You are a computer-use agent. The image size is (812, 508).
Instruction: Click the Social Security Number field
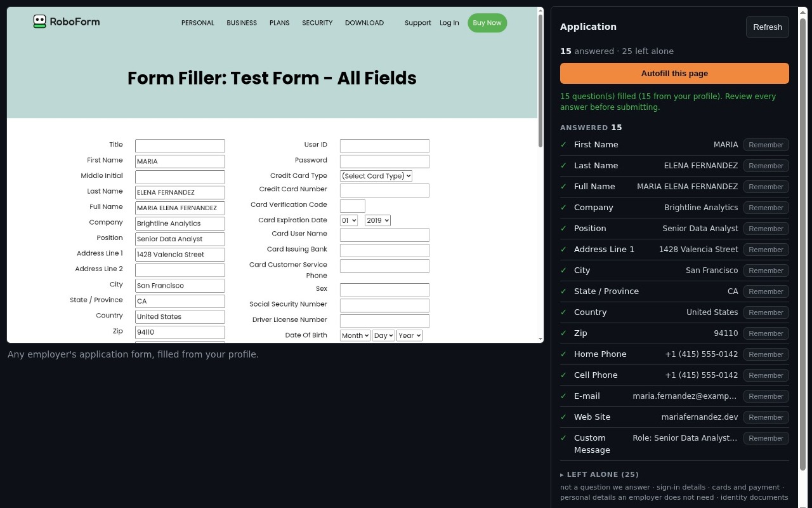click(384, 305)
